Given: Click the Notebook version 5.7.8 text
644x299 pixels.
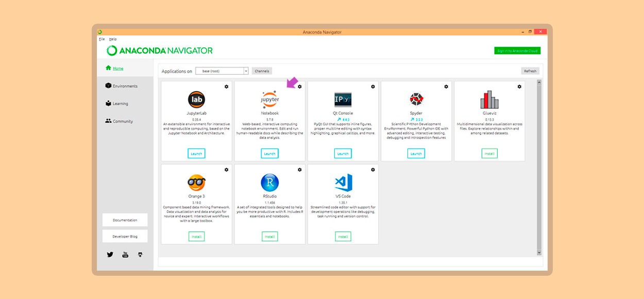Looking at the screenshot, I should 270,119.
